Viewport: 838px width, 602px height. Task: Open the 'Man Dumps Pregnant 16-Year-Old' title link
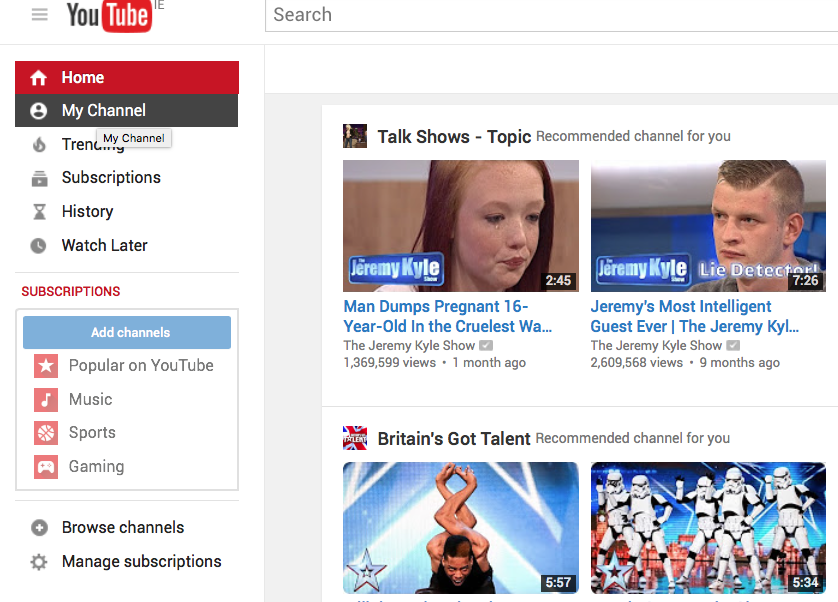448,317
